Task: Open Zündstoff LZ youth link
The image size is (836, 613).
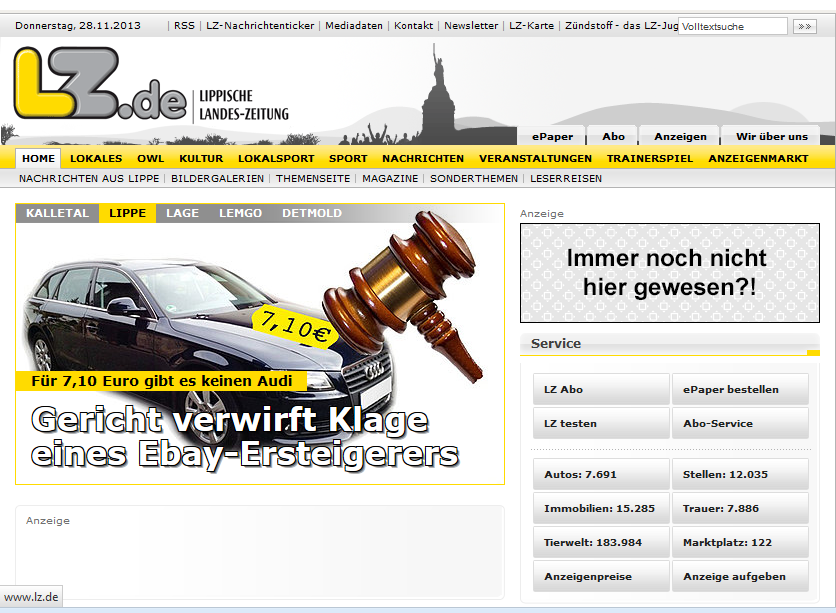Action: (x=622, y=26)
